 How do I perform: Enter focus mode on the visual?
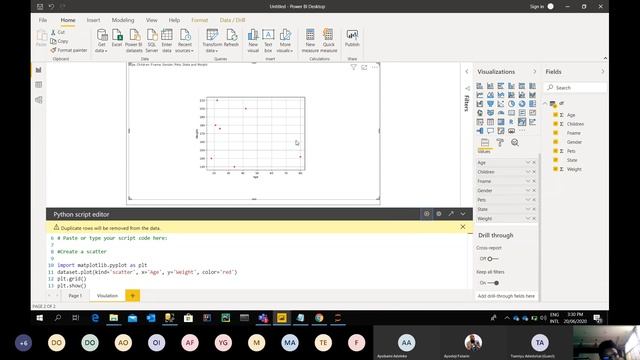click(x=364, y=67)
